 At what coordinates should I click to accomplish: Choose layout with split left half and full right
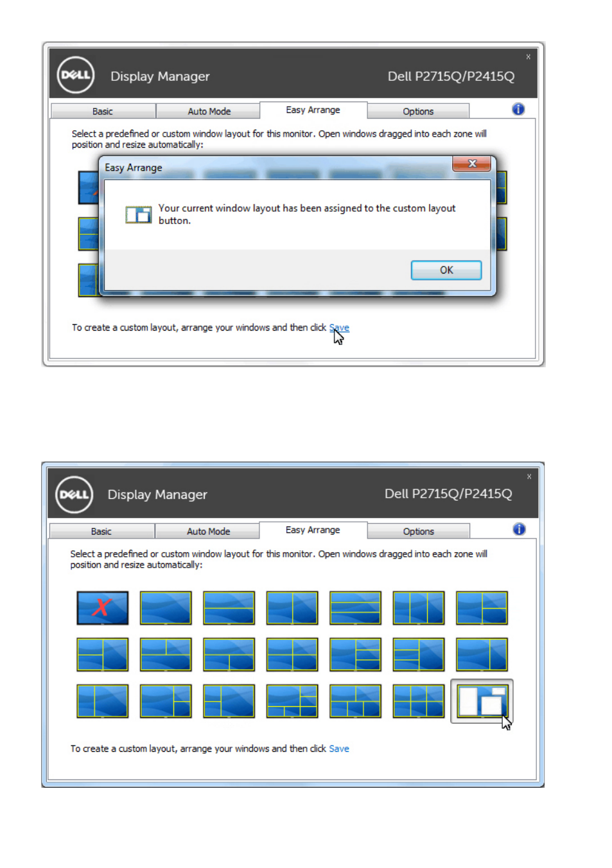[x=103, y=654]
